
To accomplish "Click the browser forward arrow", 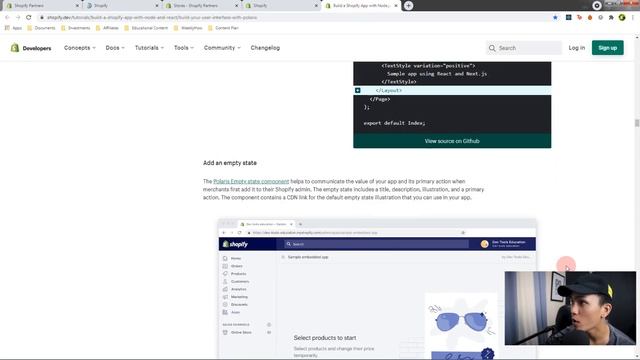I will 18,18.
